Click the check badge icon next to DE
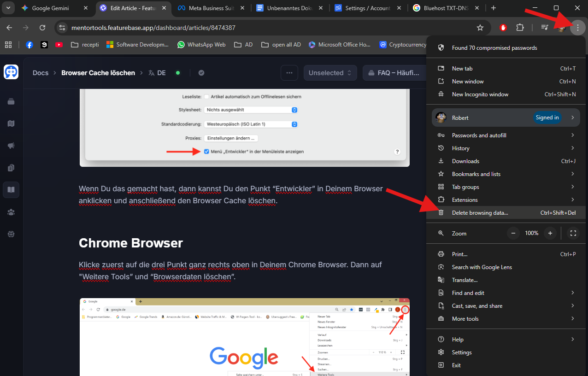This screenshot has width=588, height=376. pyautogui.click(x=201, y=73)
